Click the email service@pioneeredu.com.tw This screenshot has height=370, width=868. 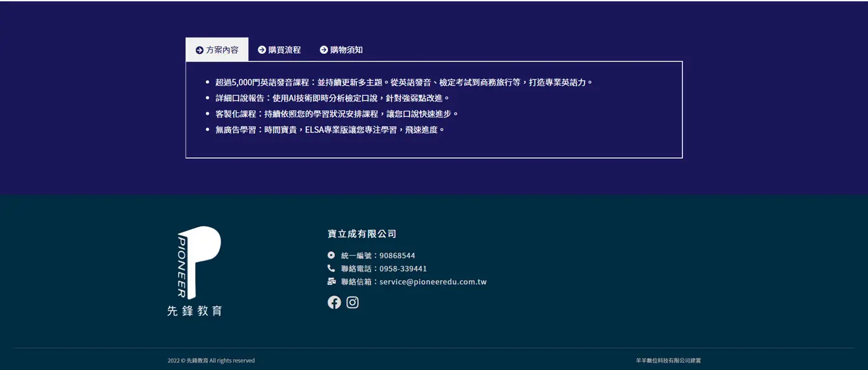[433, 282]
